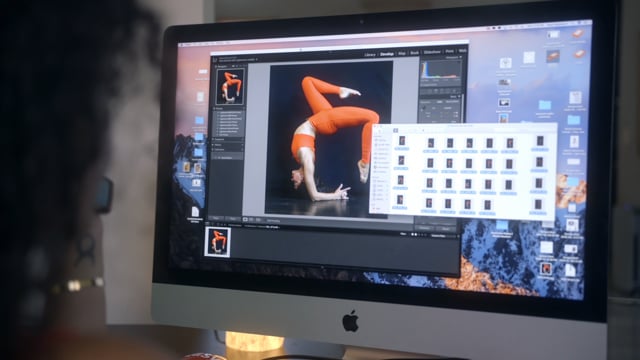640x360 pixels.
Task: Open the Map module
Action: [402, 53]
